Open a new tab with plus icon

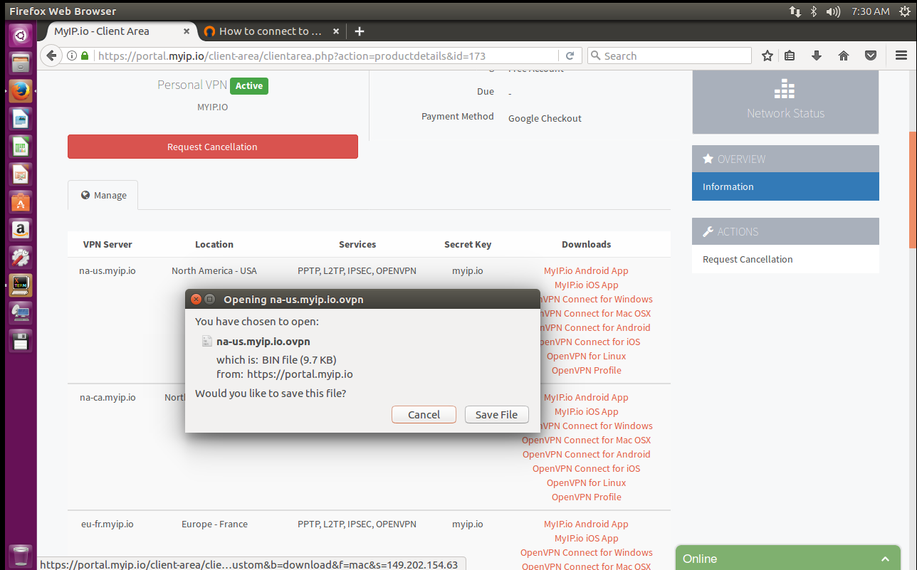[359, 31]
